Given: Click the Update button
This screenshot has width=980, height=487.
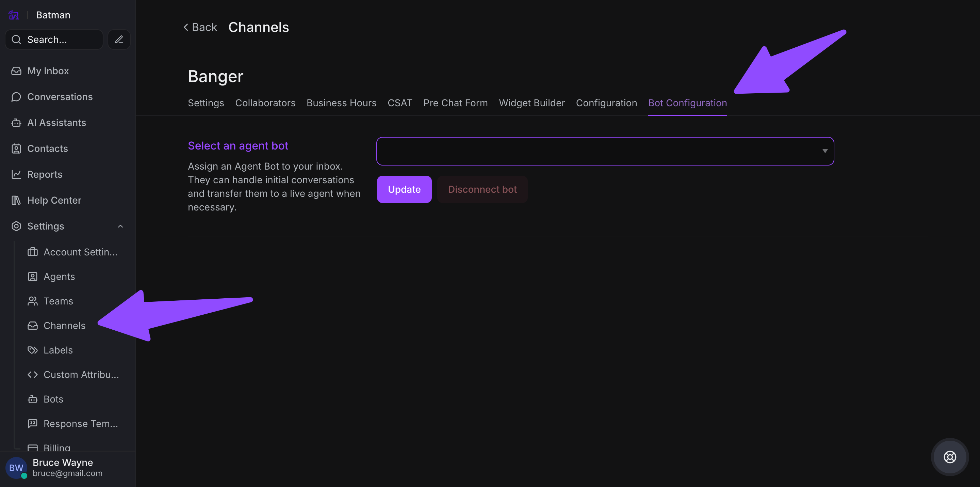Looking at the screenshot, I should (x=404, y=189).
